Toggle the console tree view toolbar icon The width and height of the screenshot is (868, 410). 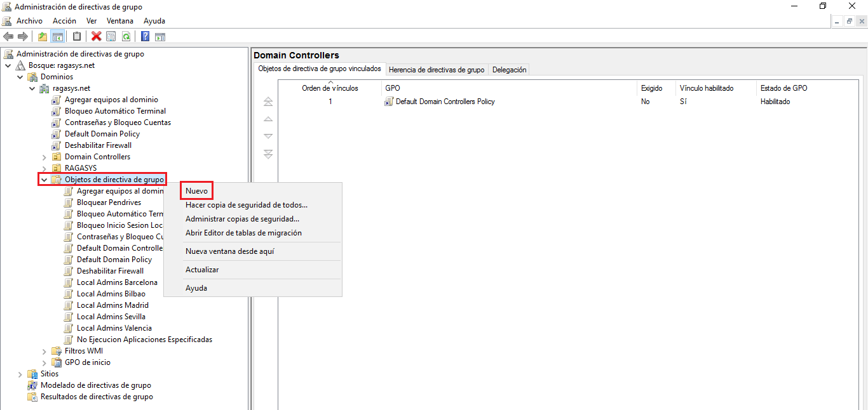[58, 36]
